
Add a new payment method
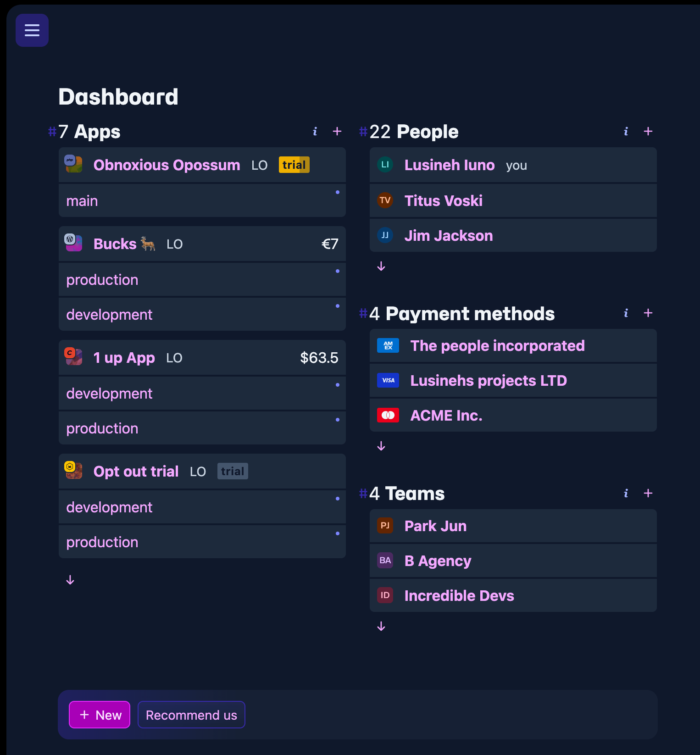click(648, 313)
